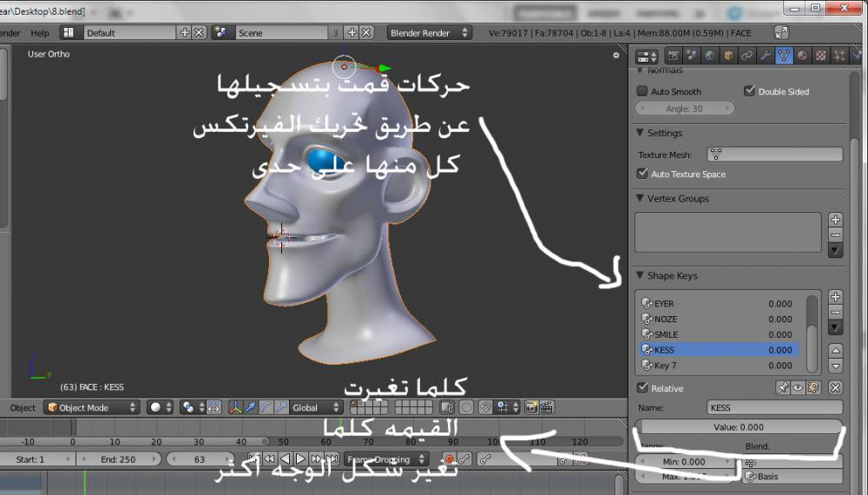
Task: Open the Help menu
Action: point(40,33)
